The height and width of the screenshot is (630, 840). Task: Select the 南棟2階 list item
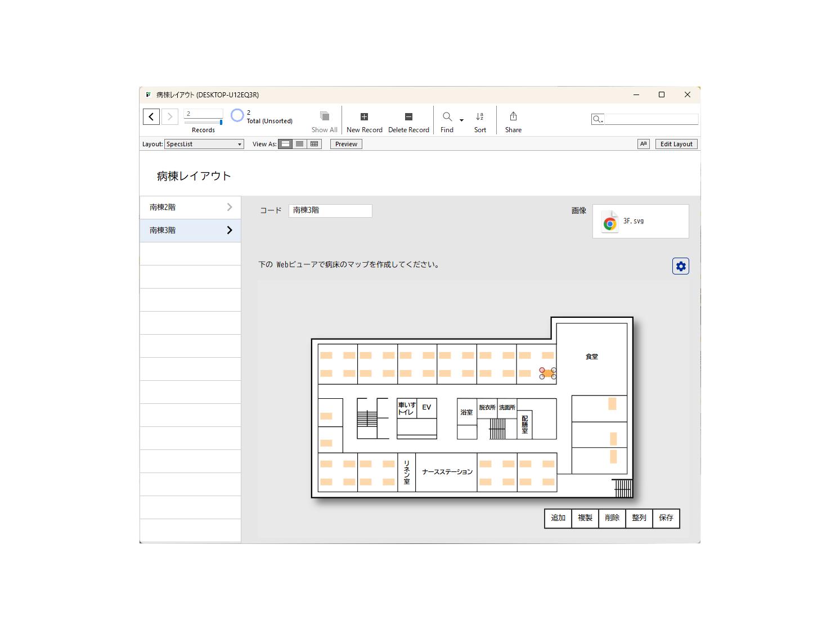pos(190,208)
